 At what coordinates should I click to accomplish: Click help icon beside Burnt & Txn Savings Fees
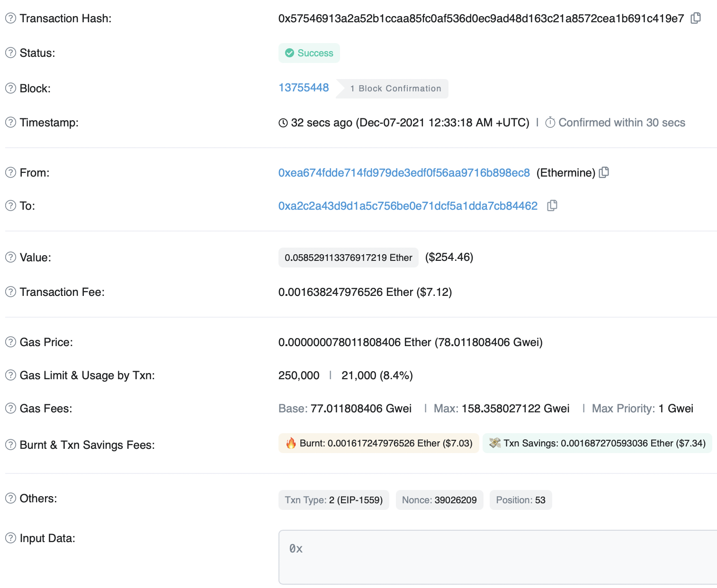pyautogui.click(x=10, y=445)
